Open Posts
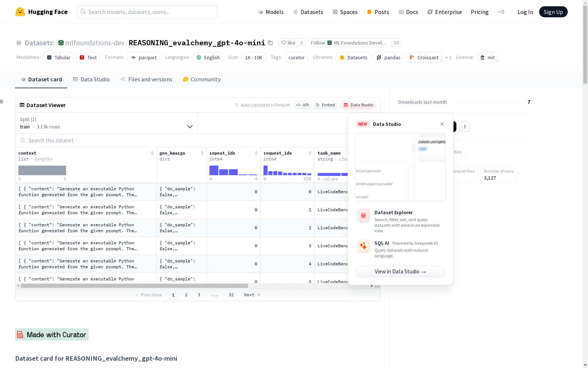Image resolution: width=588 pixels, height=368 pixels. (x=378, y=12)
